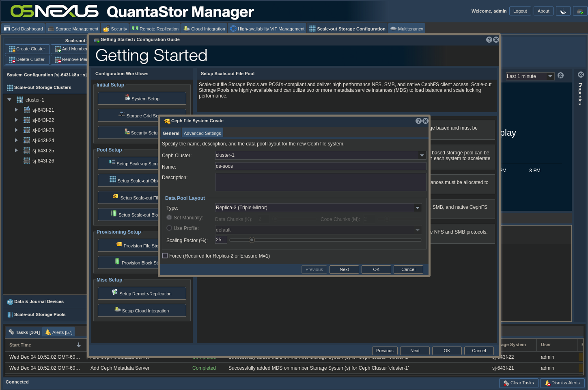Collapse the Properties panel arrows icon

coord(581,75)
